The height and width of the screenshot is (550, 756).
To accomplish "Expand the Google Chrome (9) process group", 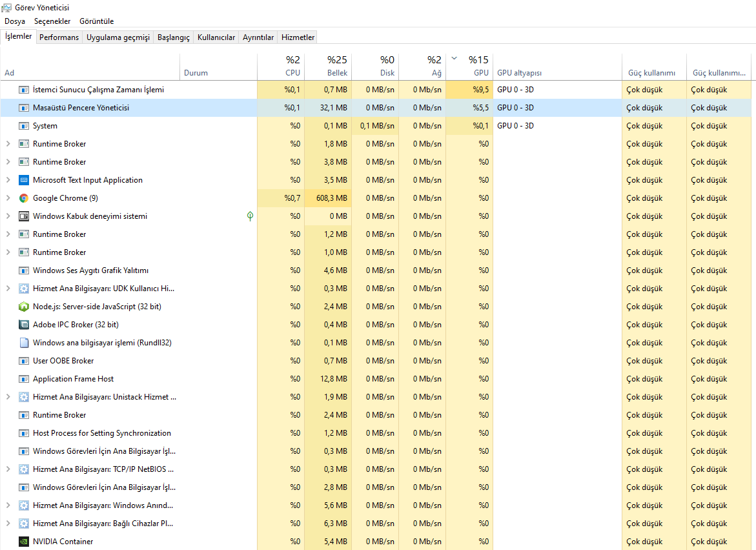I will [8, 198].
